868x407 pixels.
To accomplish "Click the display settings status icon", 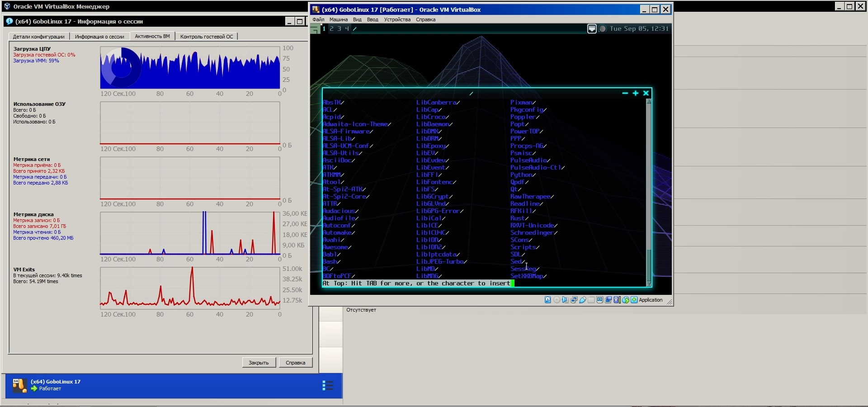I will pyautogui.click(x=600, y=300).
